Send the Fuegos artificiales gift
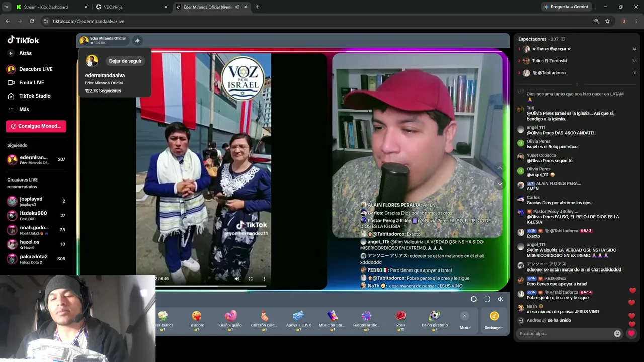644x362 pixels. (x=366, y=320)
